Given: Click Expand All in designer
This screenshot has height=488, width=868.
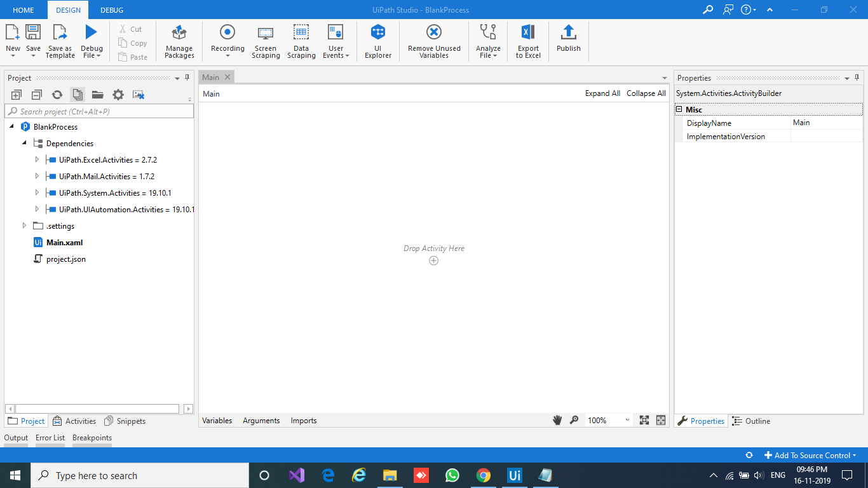Looking at the screenshot, I should pyautogui.click(x=602, y=93).
